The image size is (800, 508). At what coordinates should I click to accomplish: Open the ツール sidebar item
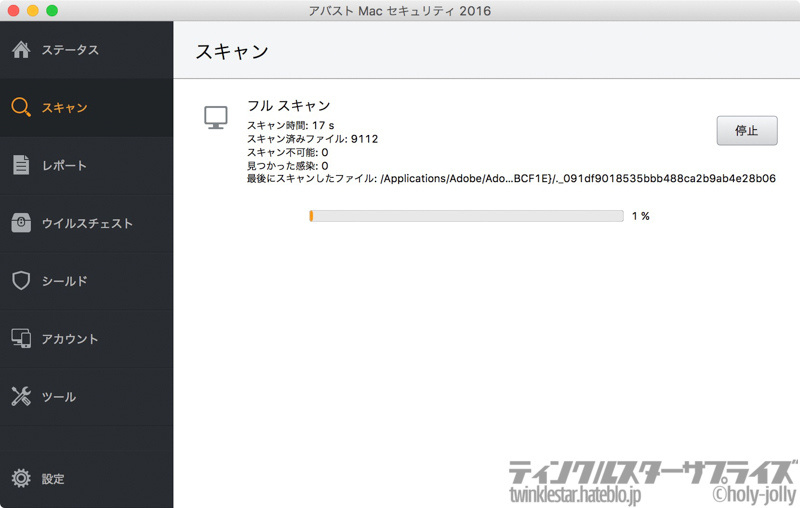[86, 396]
